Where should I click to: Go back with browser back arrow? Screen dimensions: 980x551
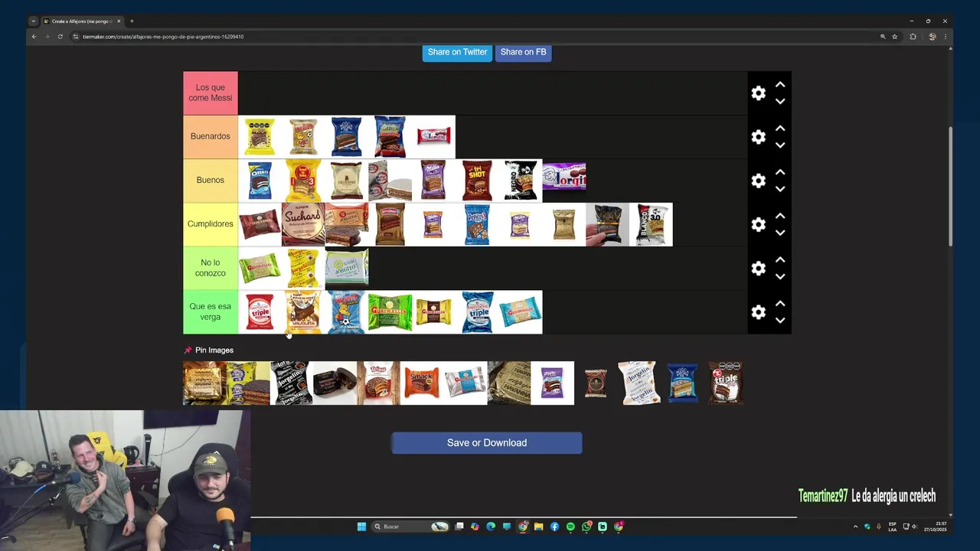34,37
